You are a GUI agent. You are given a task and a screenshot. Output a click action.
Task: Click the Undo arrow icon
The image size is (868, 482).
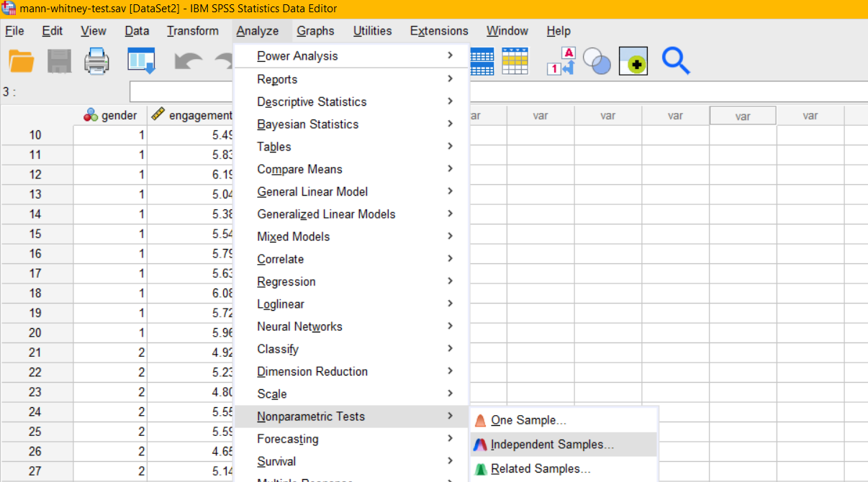[x=188, y=62]
